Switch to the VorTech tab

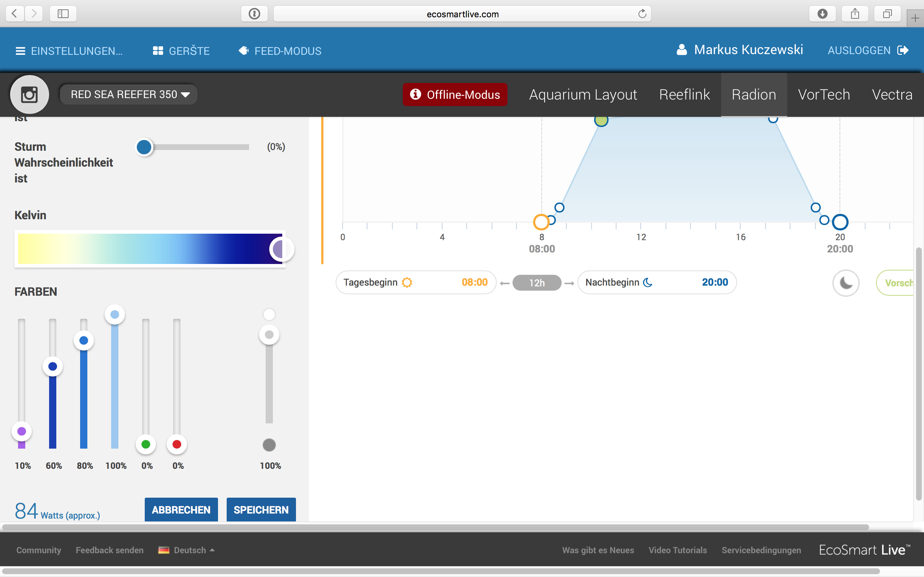click(x=824, y=94)
